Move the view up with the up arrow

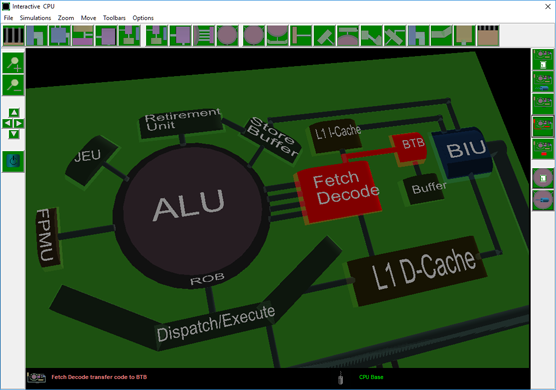click(x=14, y=113)
